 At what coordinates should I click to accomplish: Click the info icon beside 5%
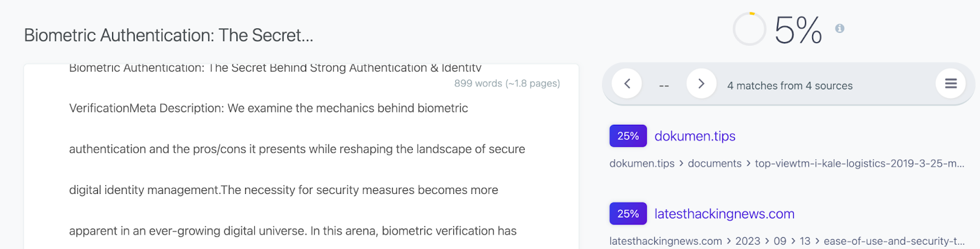pyautogui.click(x=840, y=28)
